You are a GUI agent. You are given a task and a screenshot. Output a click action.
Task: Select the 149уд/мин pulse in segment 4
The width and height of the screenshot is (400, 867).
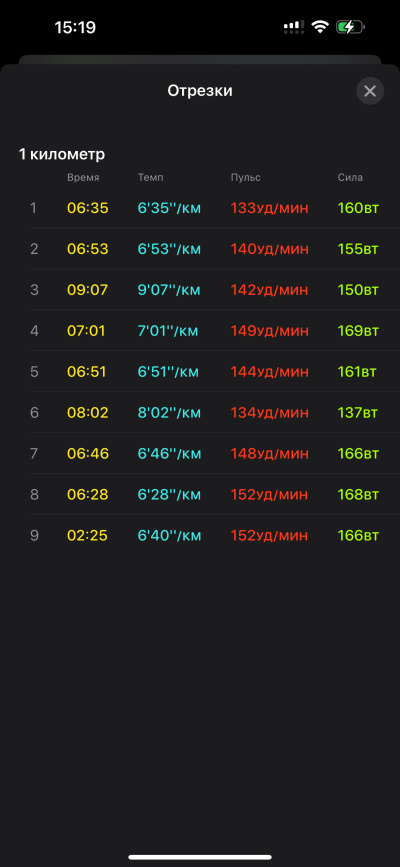tap(269, 331)
